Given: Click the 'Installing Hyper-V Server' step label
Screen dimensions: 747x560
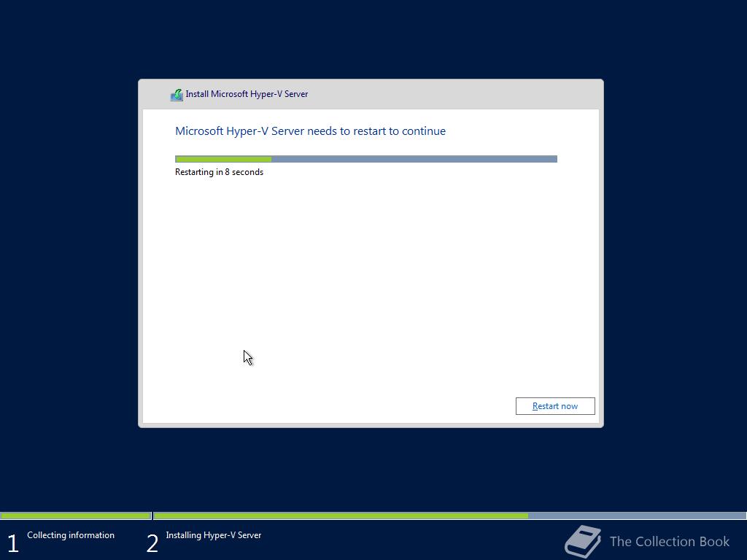Looking at the screenshot, I should (214, 535).
